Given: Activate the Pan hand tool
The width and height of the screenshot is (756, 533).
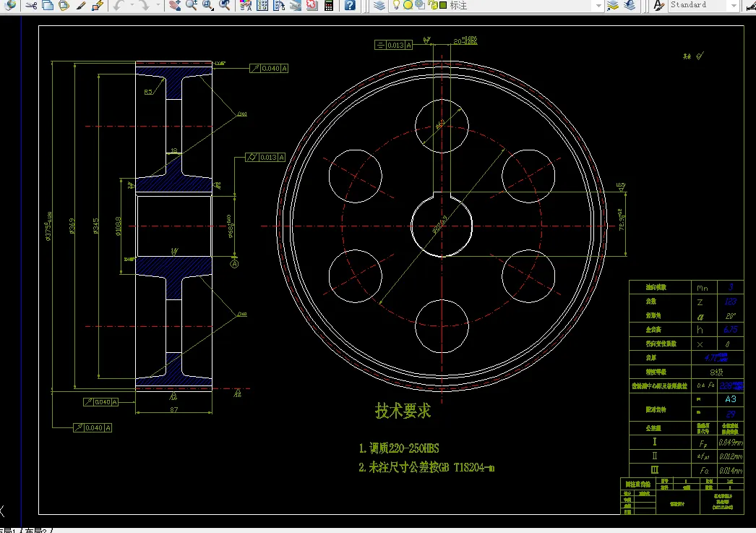Looking at the screenshot, I should point(175,5).
